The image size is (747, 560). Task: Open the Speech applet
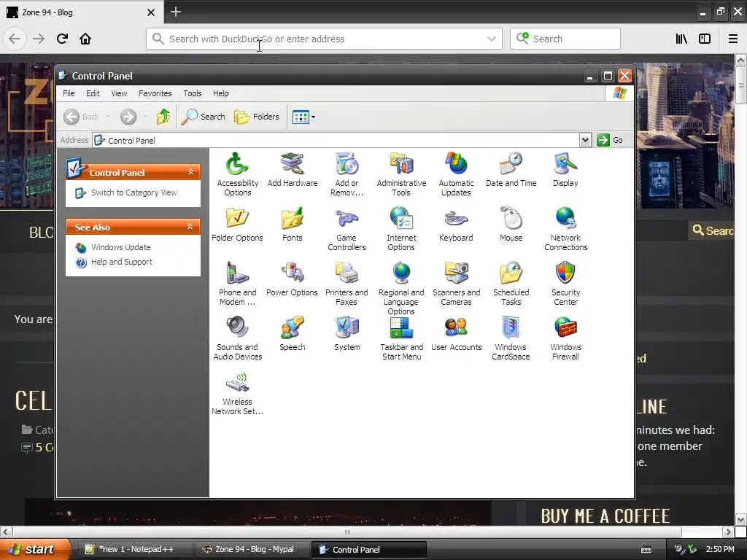(x=292, y=334)
